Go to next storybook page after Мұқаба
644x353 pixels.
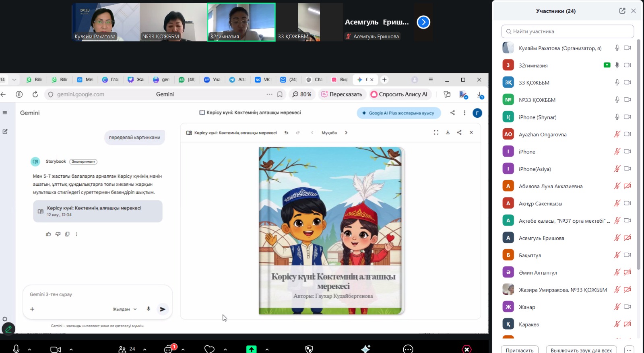point(346,133)
